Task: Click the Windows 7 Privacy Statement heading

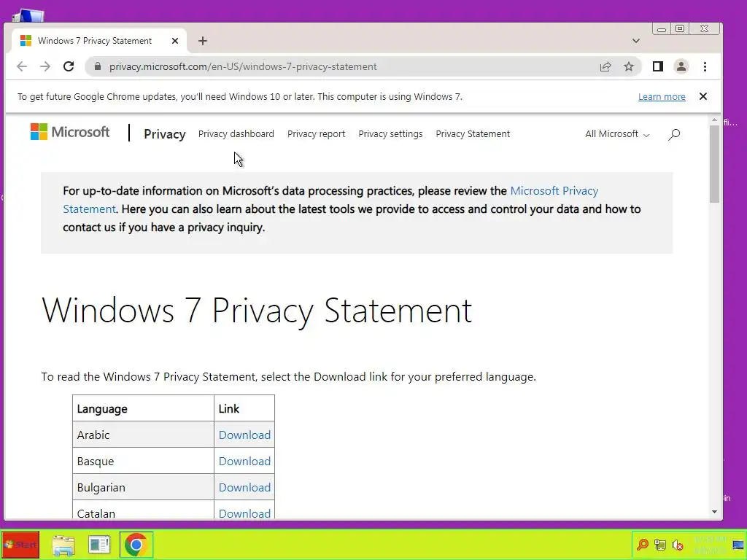Action: tap(257, 311)
